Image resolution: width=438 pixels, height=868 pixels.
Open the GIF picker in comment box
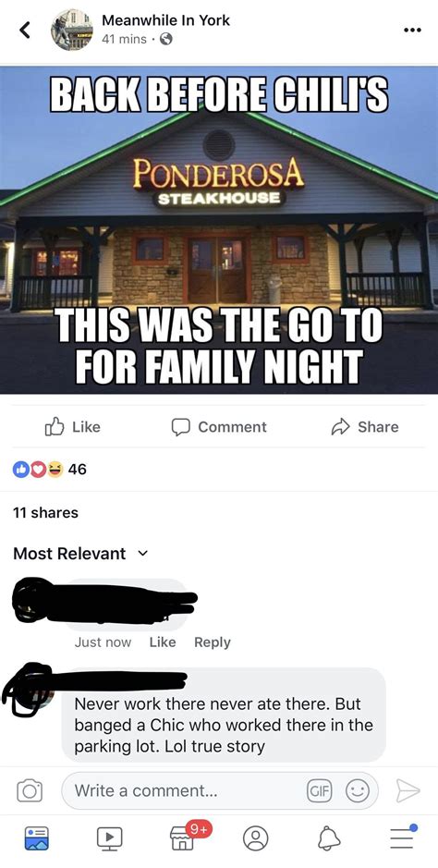[317, 790]
